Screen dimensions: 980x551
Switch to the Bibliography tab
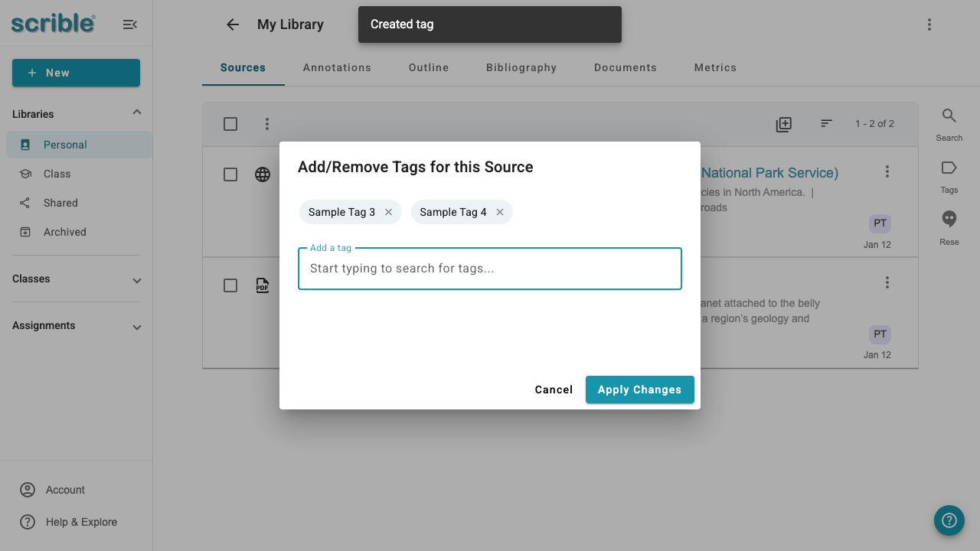(521, 67)
